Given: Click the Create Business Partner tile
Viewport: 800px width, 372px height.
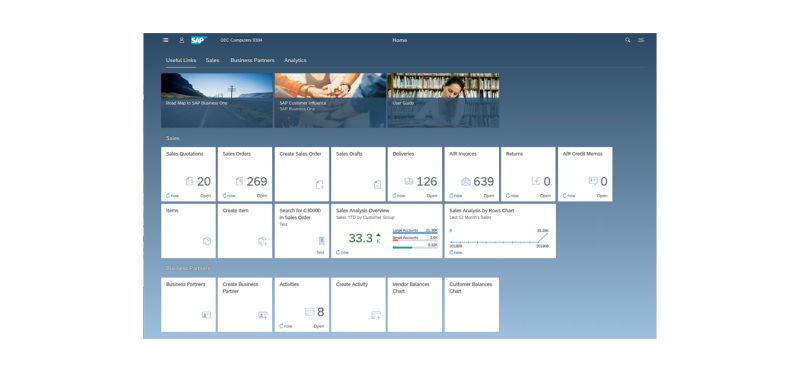Looking at the screenshot, I should 245,305.
